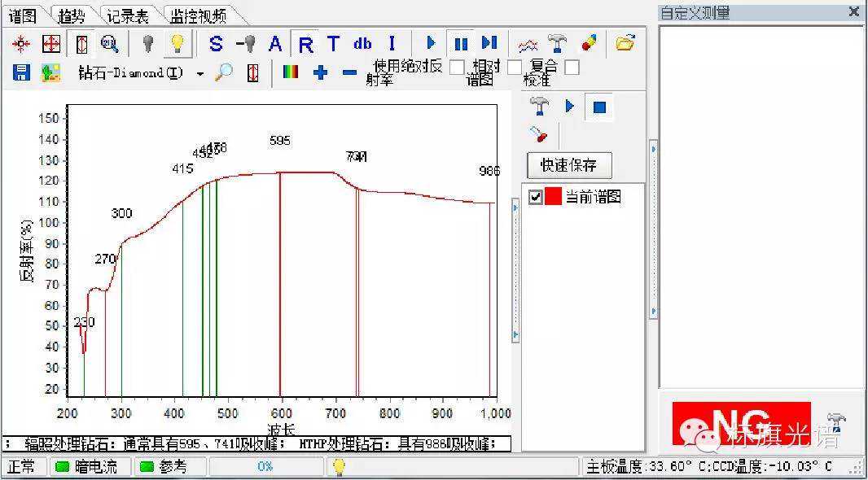Viewport: 868px width, 480px height.
Task: Click the 快速保存 button
Action: click(x=568, y=165)
